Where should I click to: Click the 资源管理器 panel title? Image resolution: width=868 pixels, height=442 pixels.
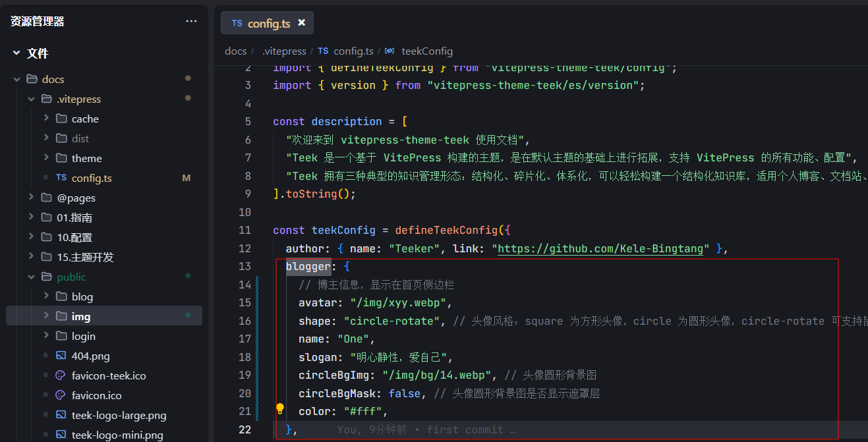[38, 21]
